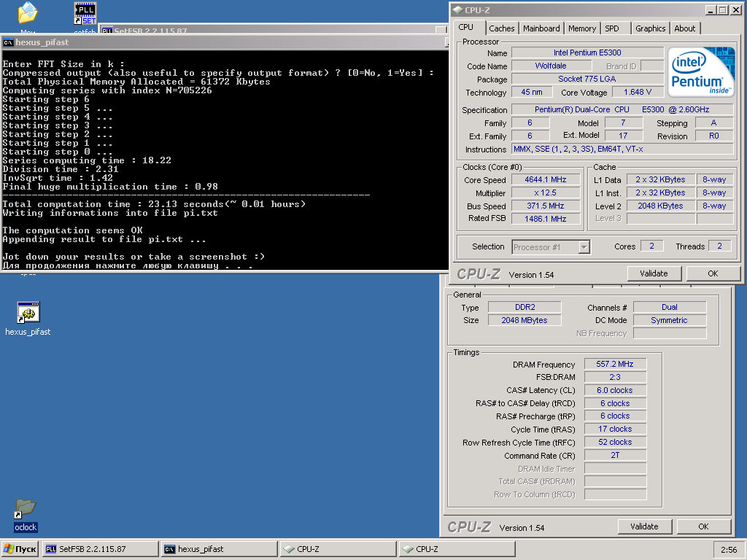Screen dimensions: 747x560
Task: Open the setfsb PLL SET desktop shortcut
Action: click(x=85, y=17)
